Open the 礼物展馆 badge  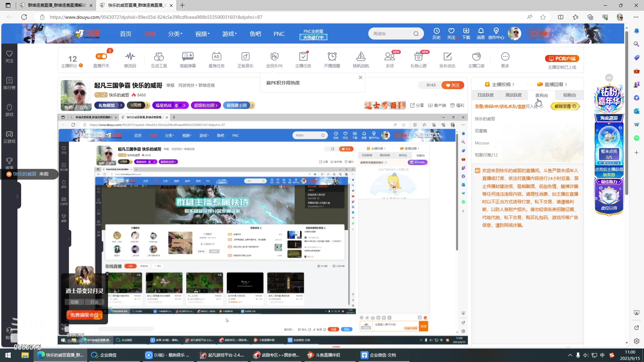109,105
